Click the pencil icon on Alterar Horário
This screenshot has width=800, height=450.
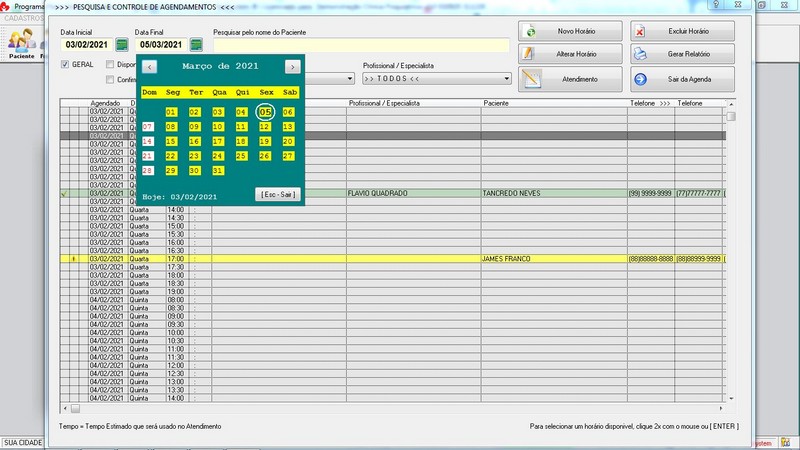coord(529,54)
